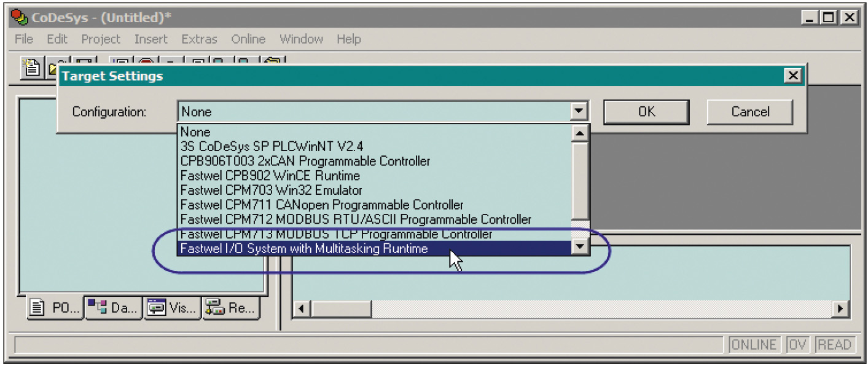The height and width of the screenshot is (365, 868).
Task: Collapse the Configuration combo box arrow
Action: click(x=578, y=112)
